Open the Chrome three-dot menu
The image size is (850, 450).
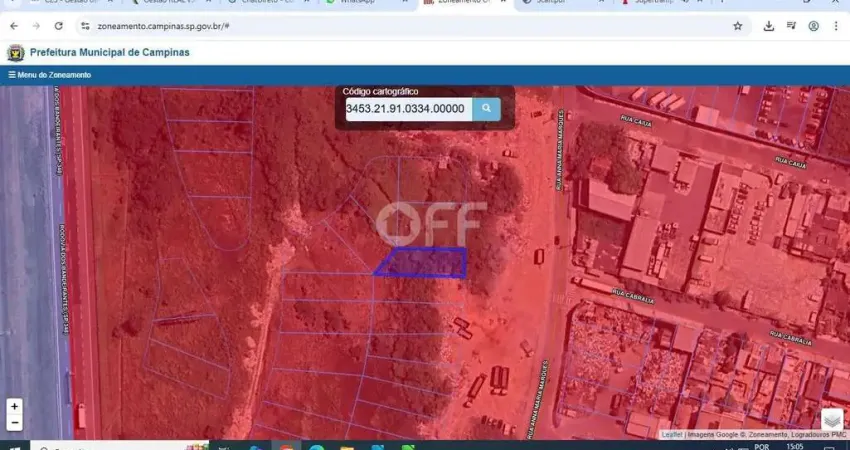836,26
